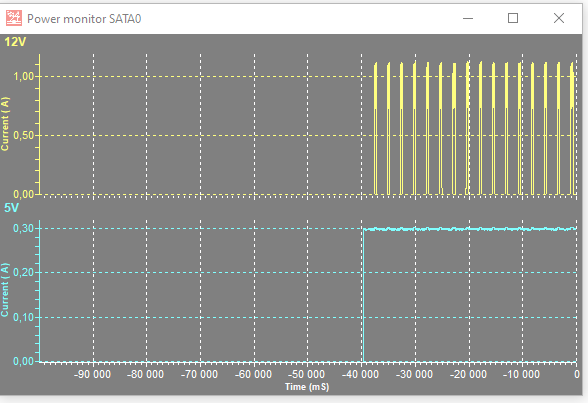Screen dimensions: 588x403
Task: Click the cyan 5V rising edge line
Action: click(363, 295)
